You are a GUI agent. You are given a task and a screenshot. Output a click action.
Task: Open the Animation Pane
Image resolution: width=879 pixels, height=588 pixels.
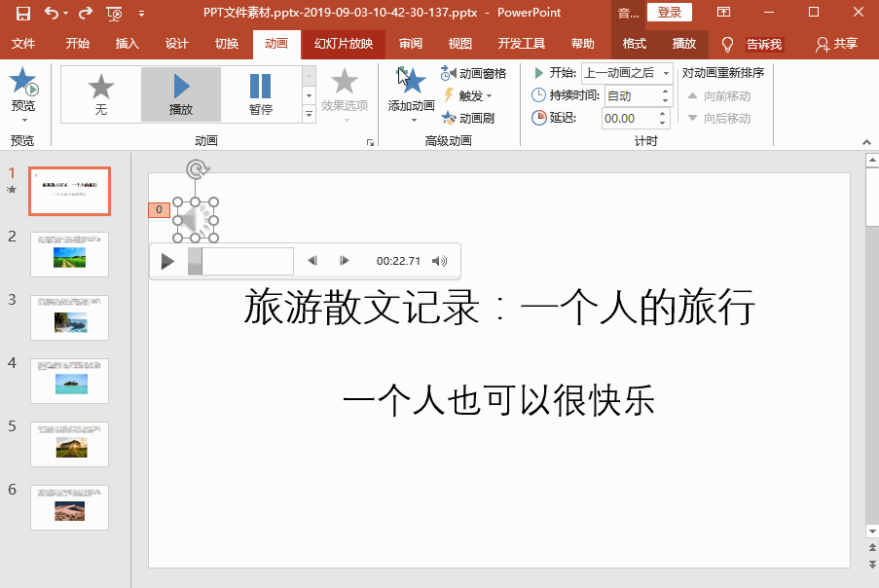pyautogui.click(x=474, y=74)
